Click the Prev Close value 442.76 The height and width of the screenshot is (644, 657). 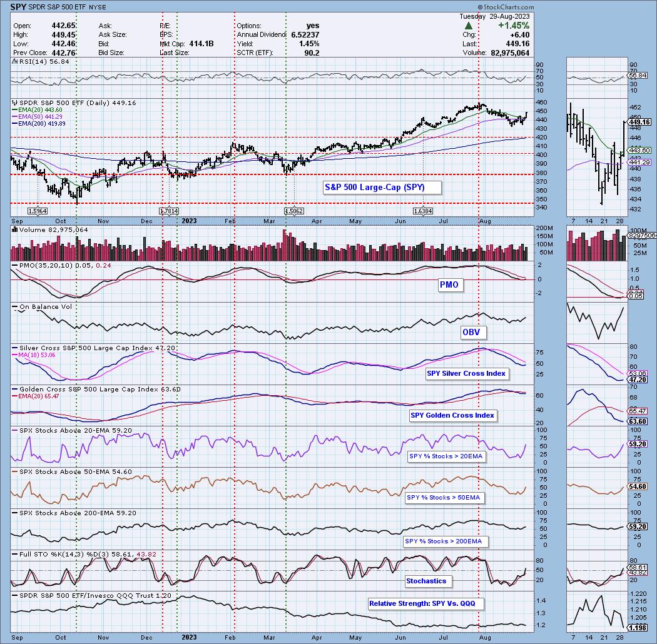(x=63, y=53)
